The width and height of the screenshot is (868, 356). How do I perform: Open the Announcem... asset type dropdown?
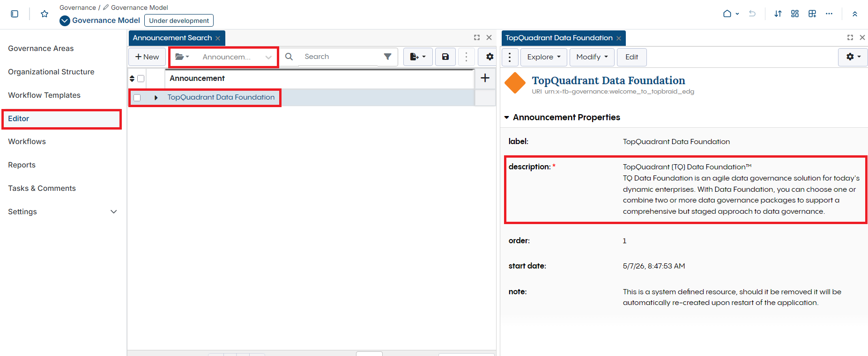point(237,57)
